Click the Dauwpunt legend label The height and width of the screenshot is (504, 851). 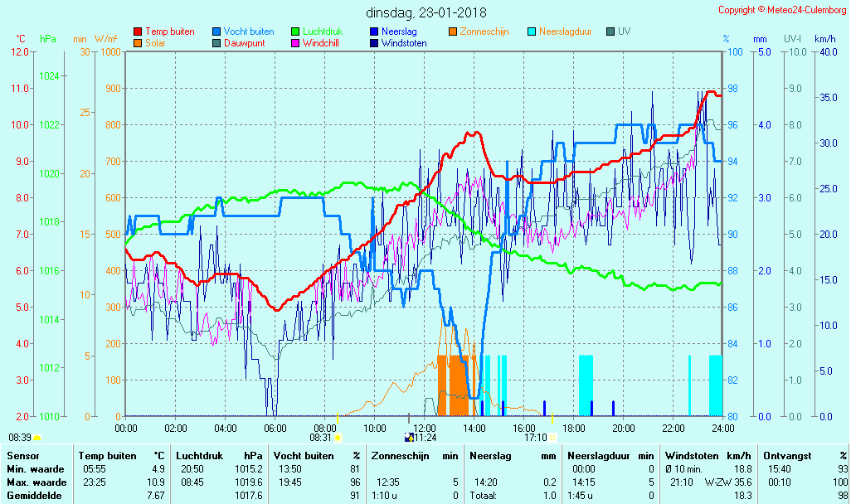pyautogui.click(x=245, y=43)
